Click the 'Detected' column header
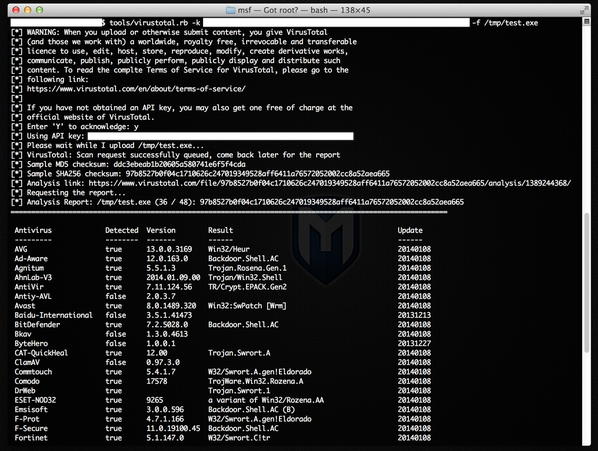 [122, 230]
